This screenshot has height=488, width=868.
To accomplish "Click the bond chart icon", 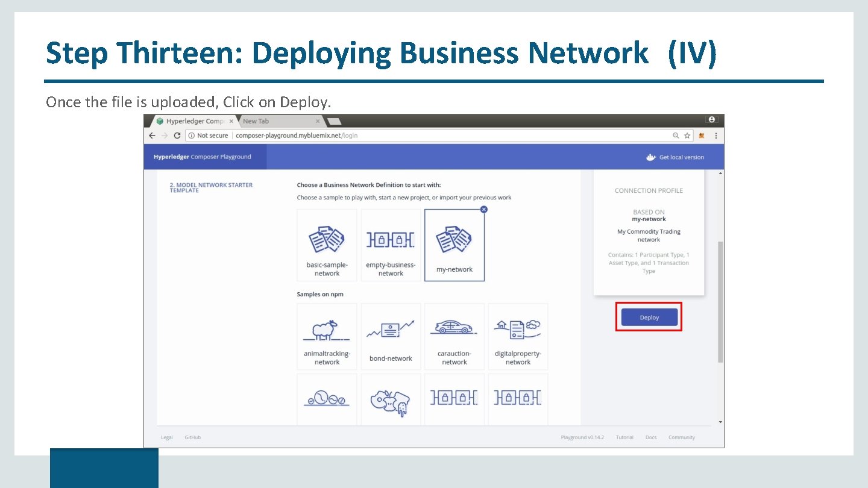I will coord(391,329).
